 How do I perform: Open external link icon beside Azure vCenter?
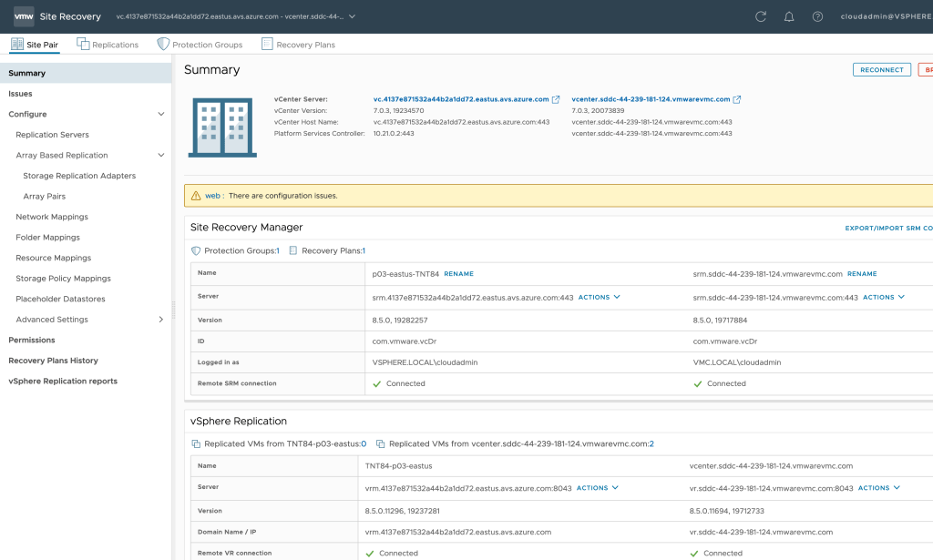[556, 99]
